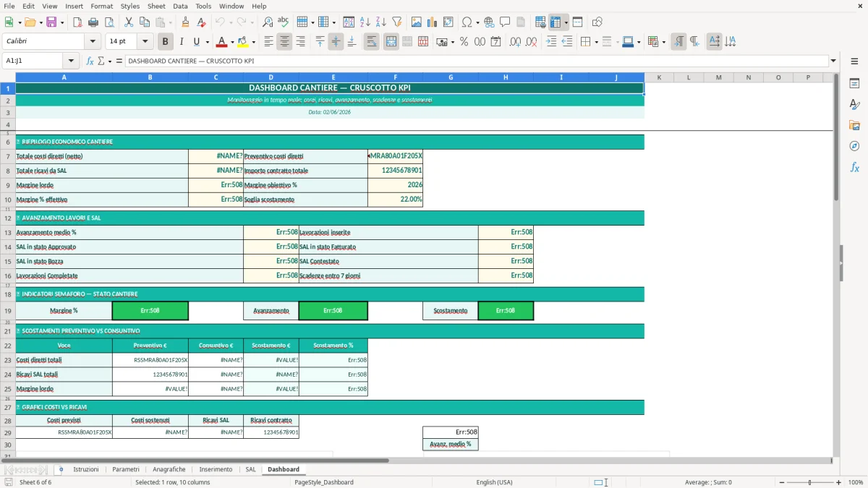Image resolution: width=868 pixels, height=488 pixels.
Task: Apply the yellow background highlight color
Action: tap(243, 42)
